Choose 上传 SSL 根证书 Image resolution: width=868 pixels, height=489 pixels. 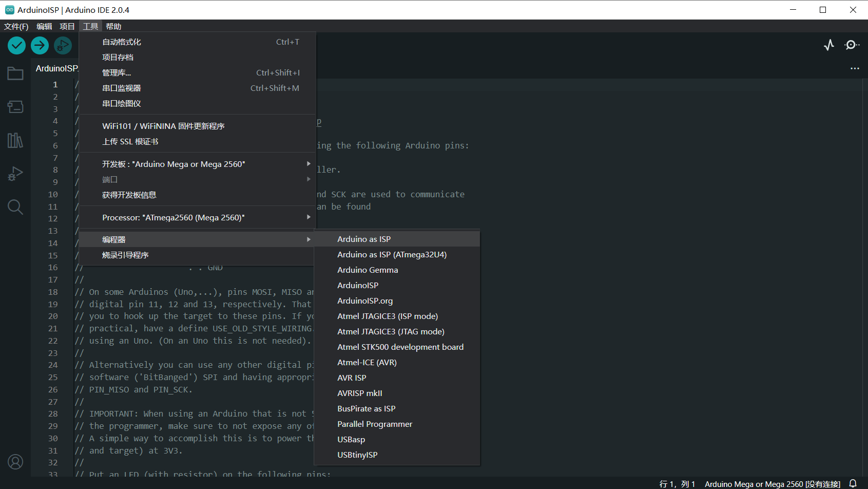tap(198, 142)
